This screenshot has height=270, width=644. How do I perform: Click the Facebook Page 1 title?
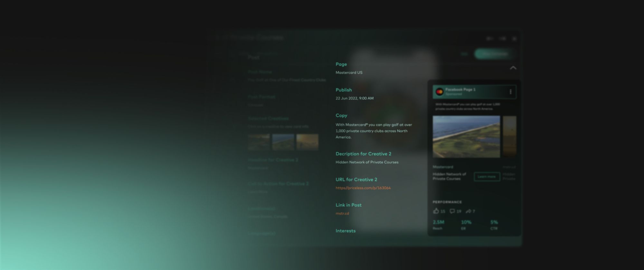point(460,89)
